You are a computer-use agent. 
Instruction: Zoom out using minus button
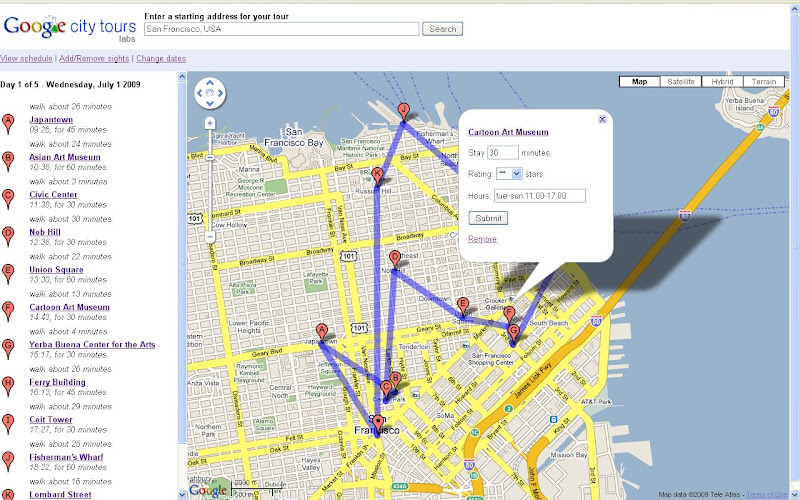point(210,237)
